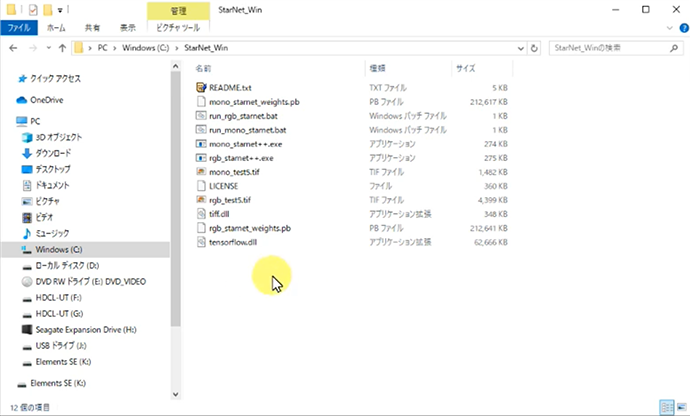The height and width of the screenshot is (416, 690).
Task: Open the ファイル menu tab
Action: tap(18, 29)
